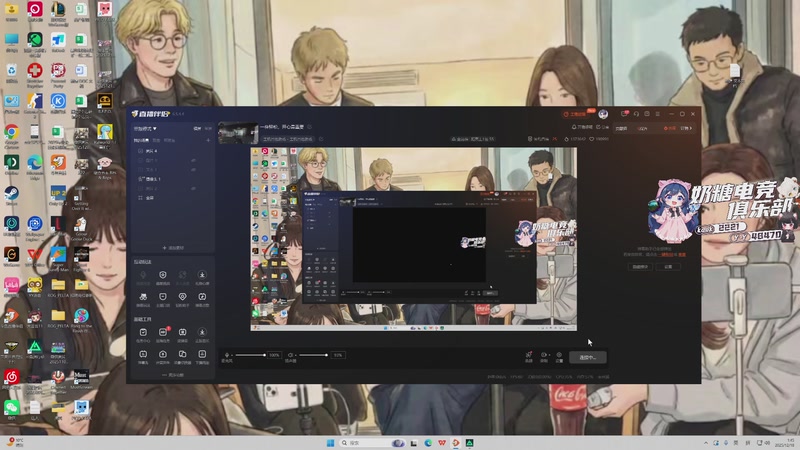Image resolution: width=800 pixels, height=450 pixels.
Task: Edit the stream title with the pencil icon
Action: point(309,127)
